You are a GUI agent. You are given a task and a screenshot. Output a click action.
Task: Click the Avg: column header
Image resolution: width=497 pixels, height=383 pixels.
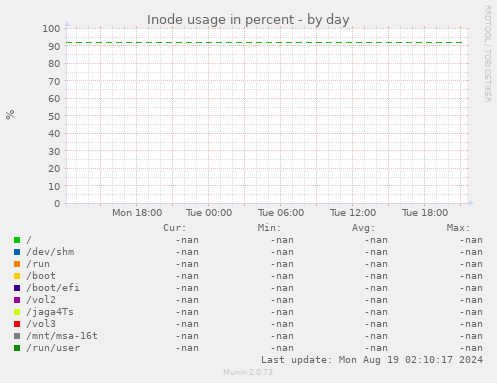(364, 228)
